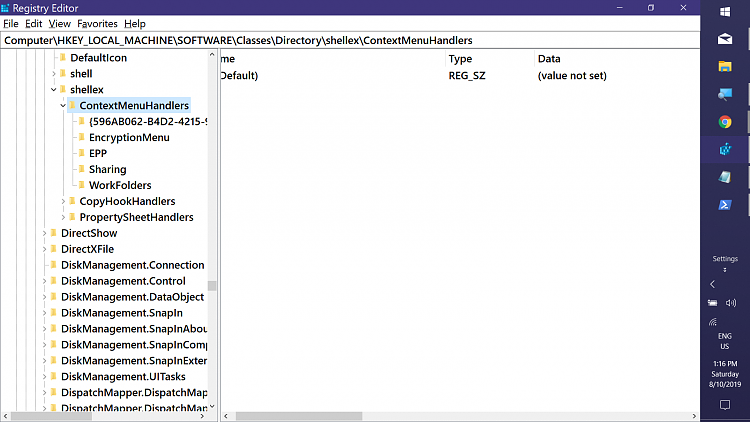
Task: Select the DiskManagement.DataObject key
Action: pyautogui.click(x=132, y=297)
